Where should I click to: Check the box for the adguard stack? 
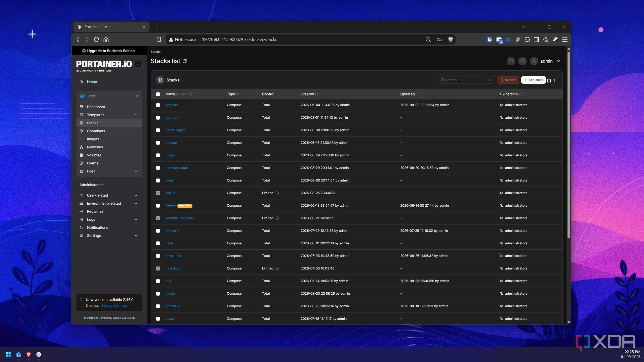point(158,105)
